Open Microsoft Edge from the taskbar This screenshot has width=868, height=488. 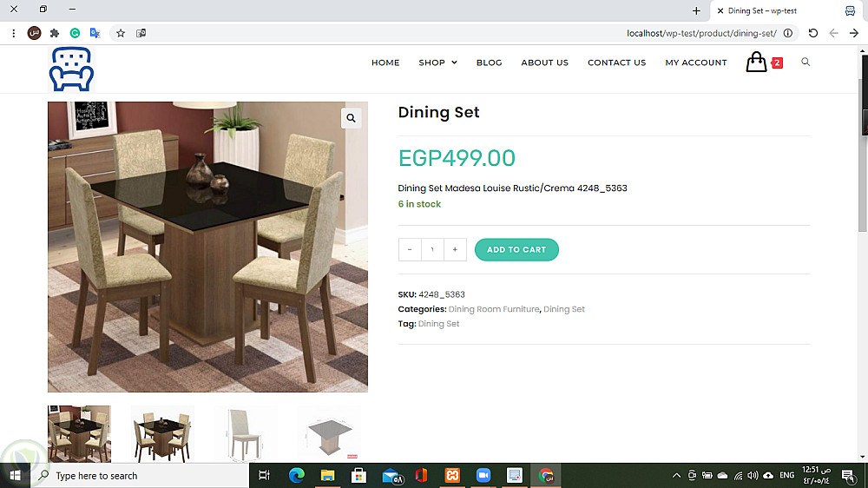tap(297, 475)
